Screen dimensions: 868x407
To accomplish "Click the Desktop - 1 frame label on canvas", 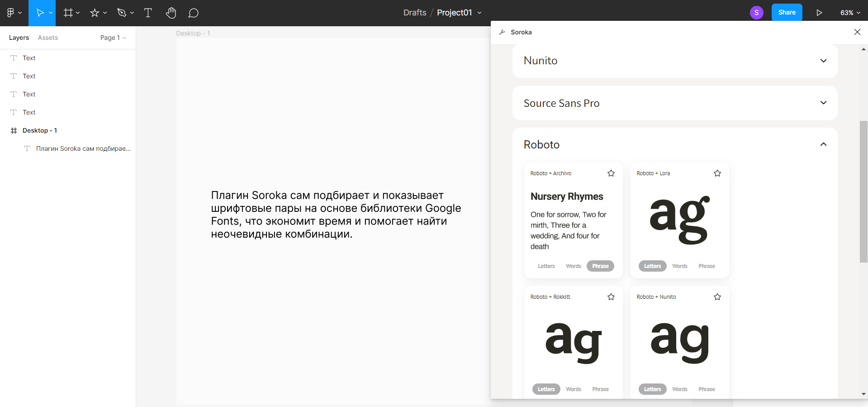I will (x=193, y=33).
